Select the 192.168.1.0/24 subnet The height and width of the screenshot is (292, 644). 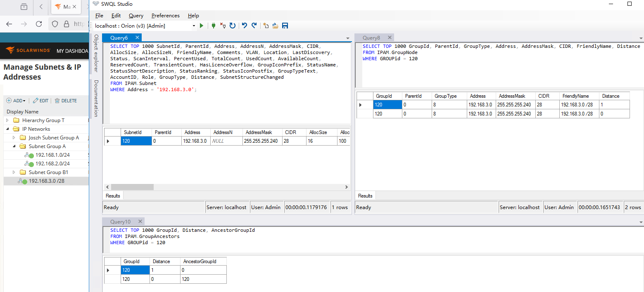click(52, 155)
